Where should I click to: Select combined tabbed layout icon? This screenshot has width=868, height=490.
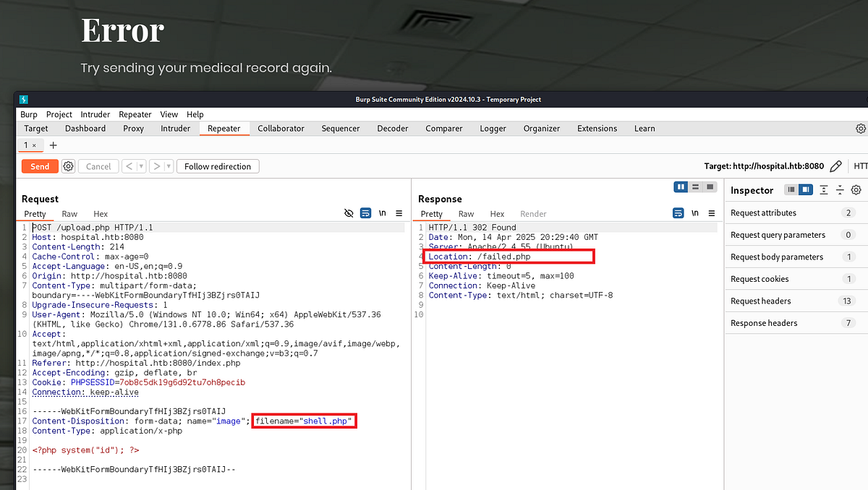point(709,187)
